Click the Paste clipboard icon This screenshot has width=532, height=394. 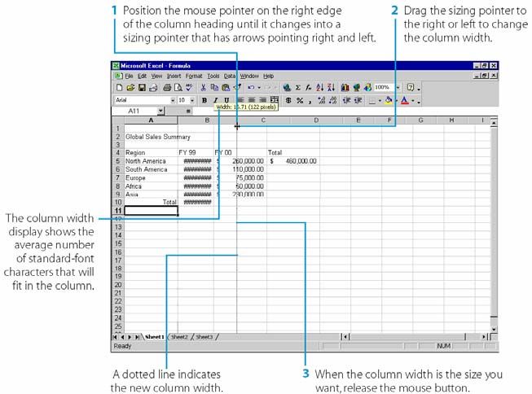(226, 88)
